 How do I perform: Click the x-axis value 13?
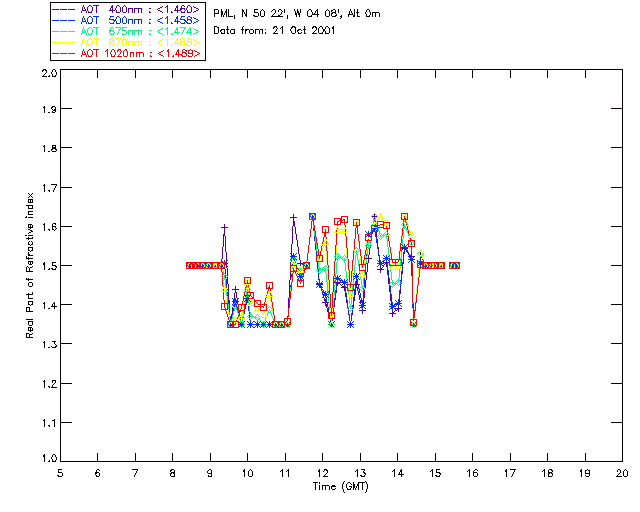(x=360, y=473)
